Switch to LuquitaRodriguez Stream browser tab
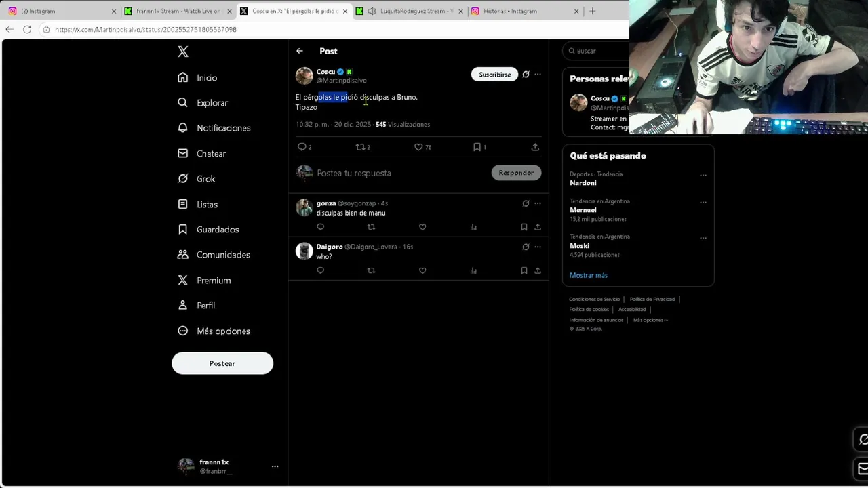868x488 pixels. [410, 11]
